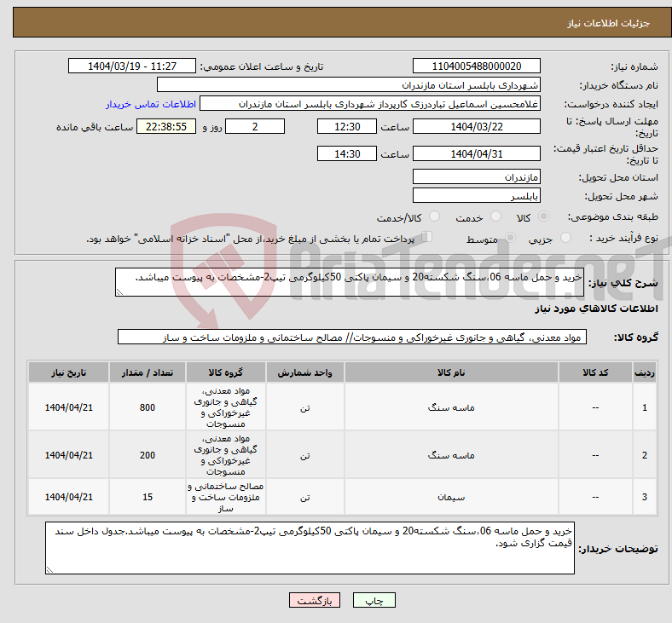
Task: Click the delivery city field بابلسر
Action: coord(476,196)
